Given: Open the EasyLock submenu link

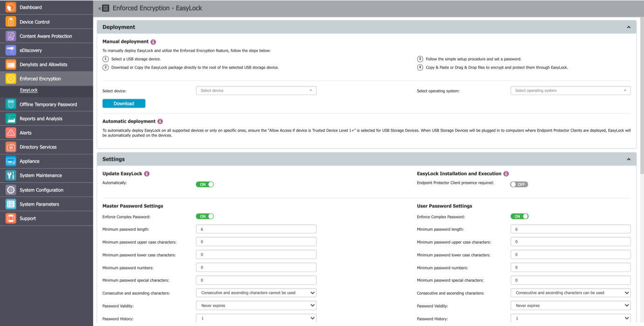Looking at the screenshot, I should coord(29,90).
